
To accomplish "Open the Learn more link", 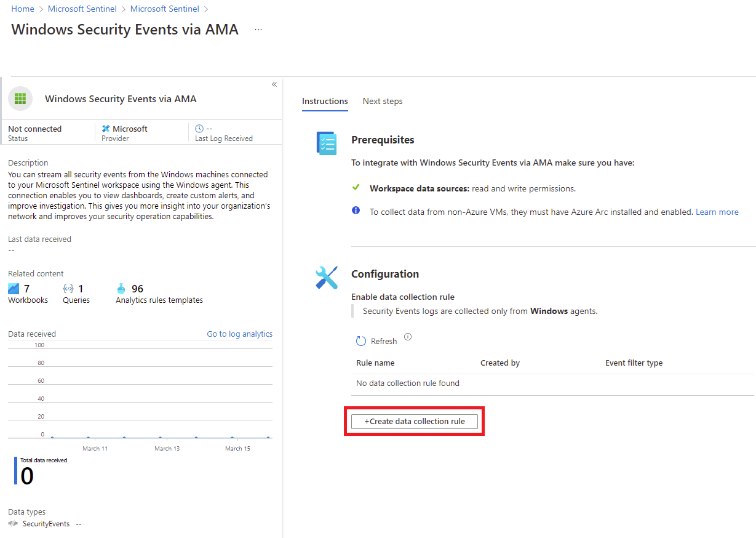I will (717, 212).
